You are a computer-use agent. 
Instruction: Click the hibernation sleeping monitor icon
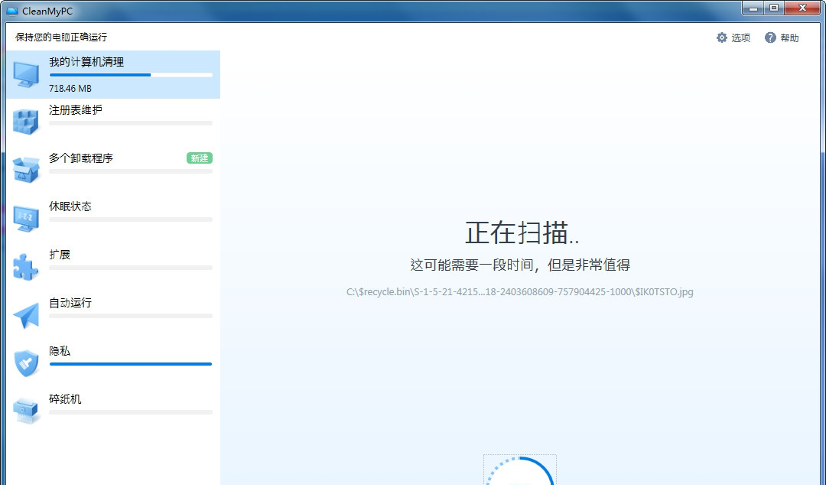(26, 218)
